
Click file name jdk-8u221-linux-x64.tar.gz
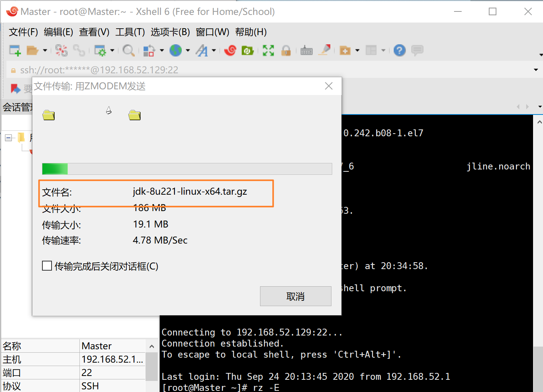(x=190, y=191)
